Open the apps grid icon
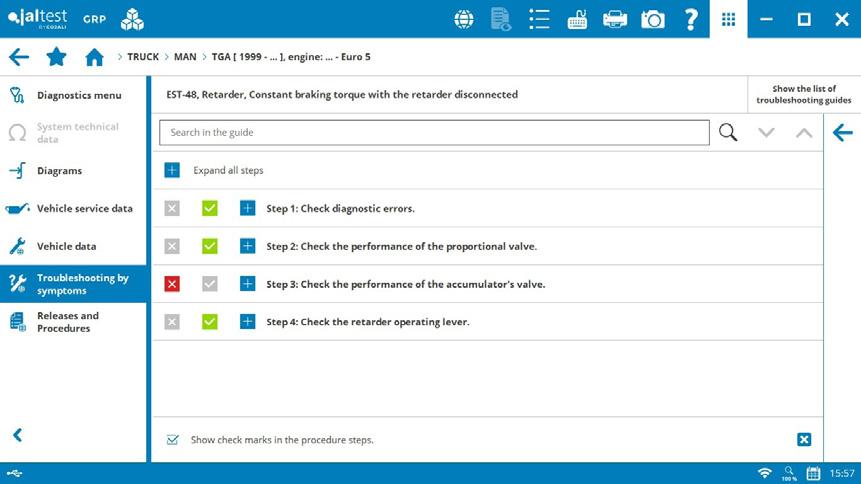The width and height of the screenshot is (861, 484). 728,19
